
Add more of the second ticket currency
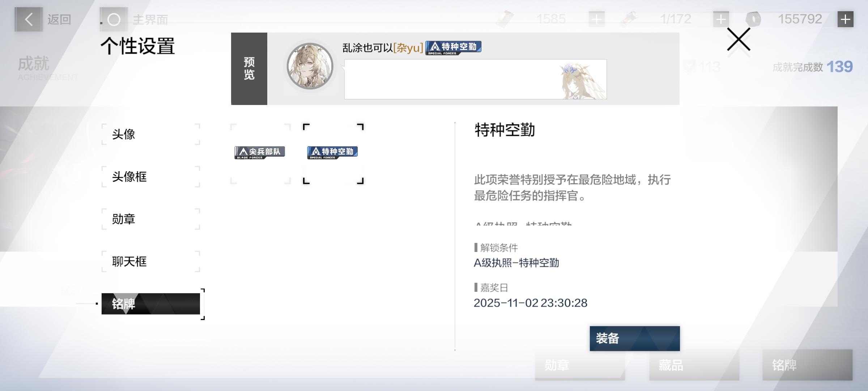[721, 19]
